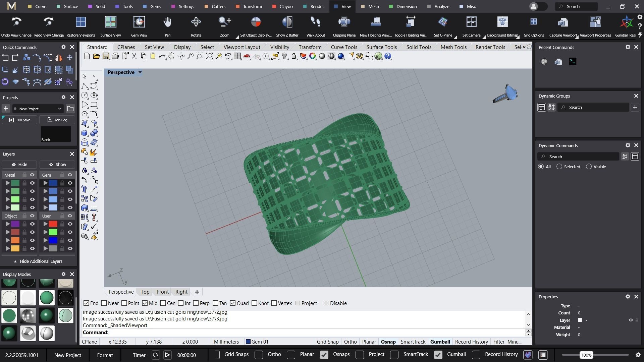This screenshot has height=362, width=644.
Task: Open the Perspective viewport dropdown arrow
Action: click(x=140, y=72)
